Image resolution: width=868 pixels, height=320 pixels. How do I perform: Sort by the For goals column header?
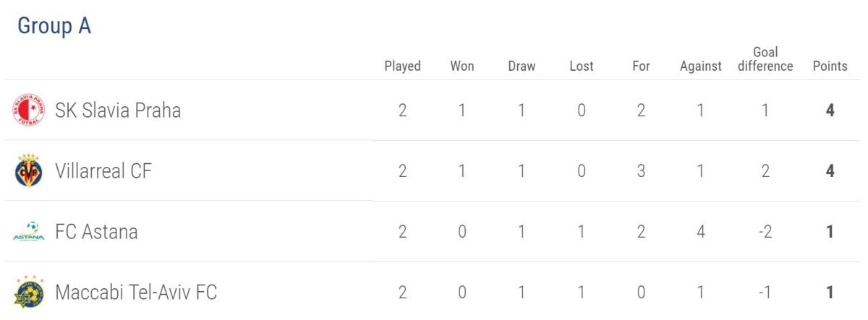[x=641, y=66]
